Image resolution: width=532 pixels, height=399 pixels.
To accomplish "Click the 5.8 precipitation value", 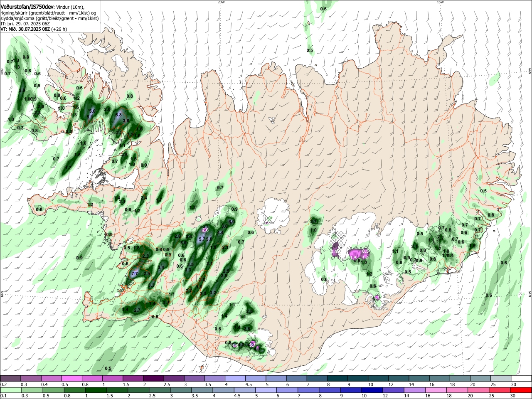I will click(x=118, y=115).
